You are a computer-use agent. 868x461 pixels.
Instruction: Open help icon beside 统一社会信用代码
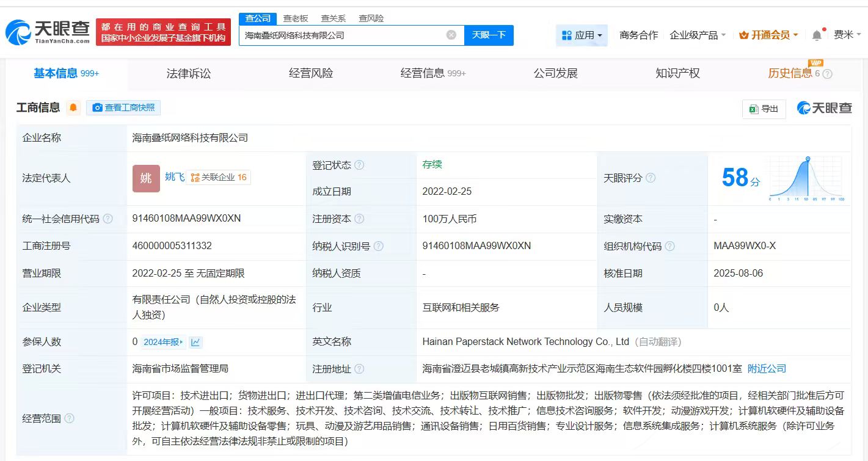pyautogui.click(x=108, y=219)
